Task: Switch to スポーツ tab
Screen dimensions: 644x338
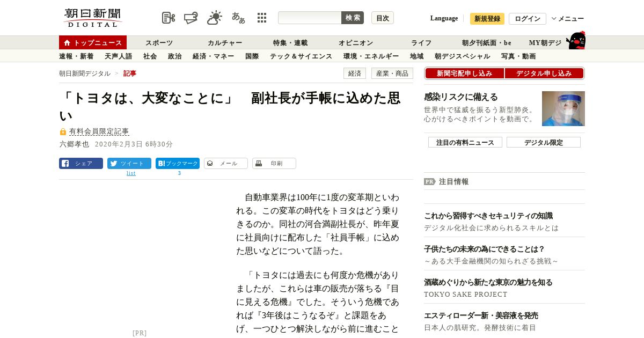Action: [x=159, y=43]
